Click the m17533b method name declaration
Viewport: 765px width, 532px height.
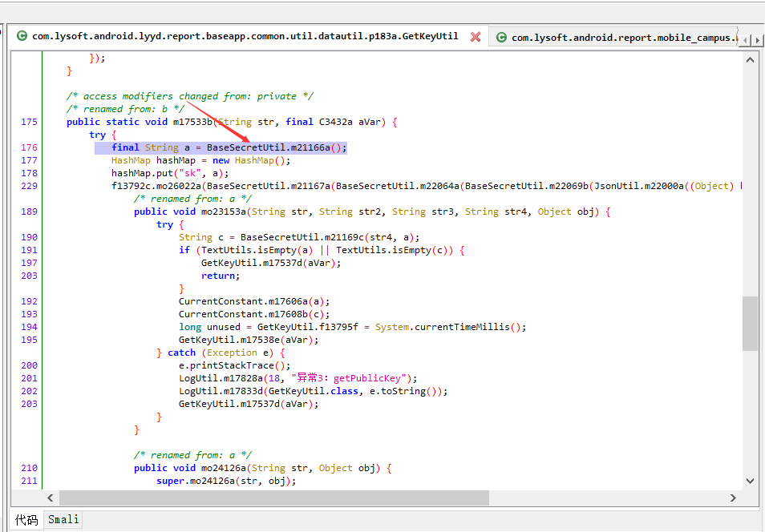point(192,122)
